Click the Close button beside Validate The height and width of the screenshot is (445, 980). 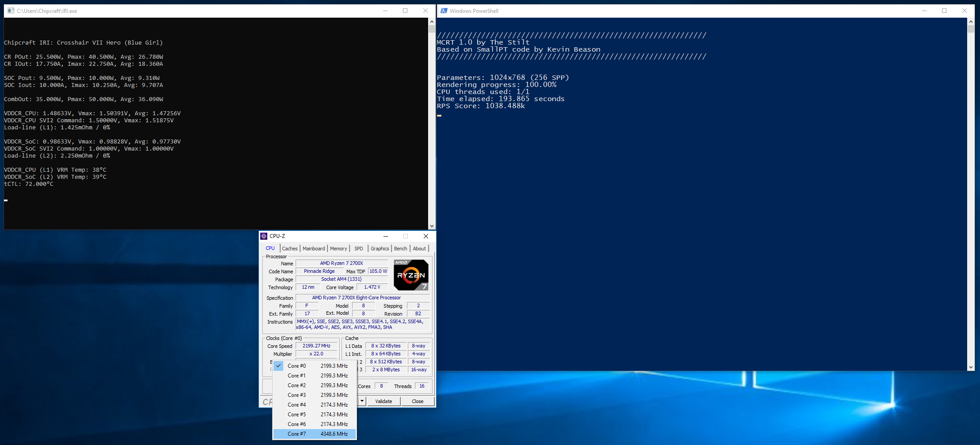[x=418, y=401]
